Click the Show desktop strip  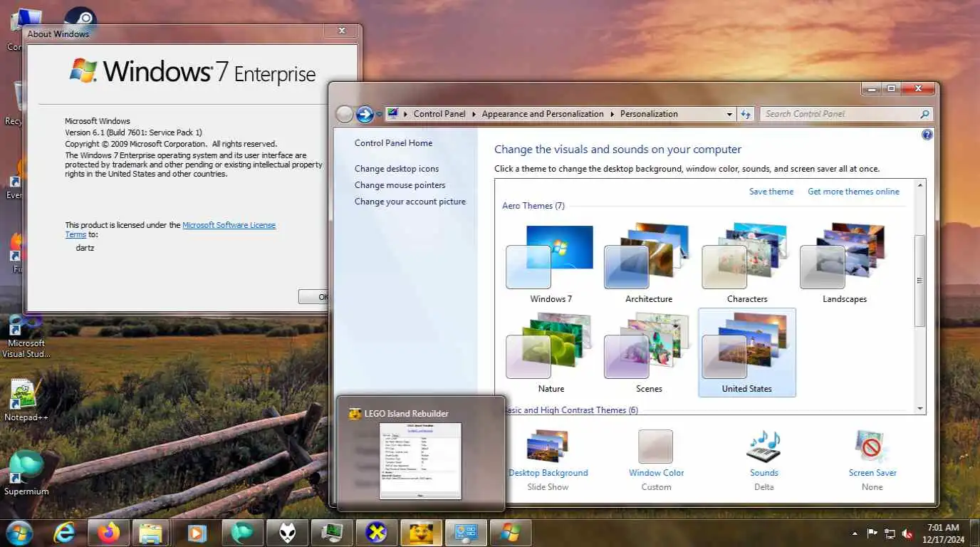(x=975, y=533)
